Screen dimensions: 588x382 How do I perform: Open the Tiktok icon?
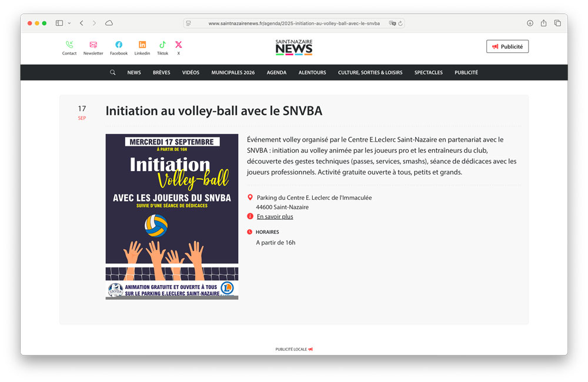point(162,43)
